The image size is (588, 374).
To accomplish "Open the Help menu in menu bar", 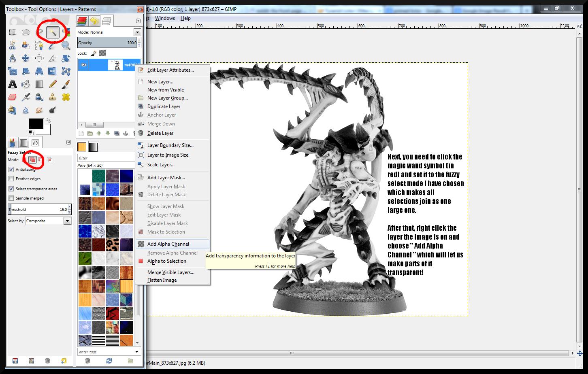I will click(x=185, y=18).
